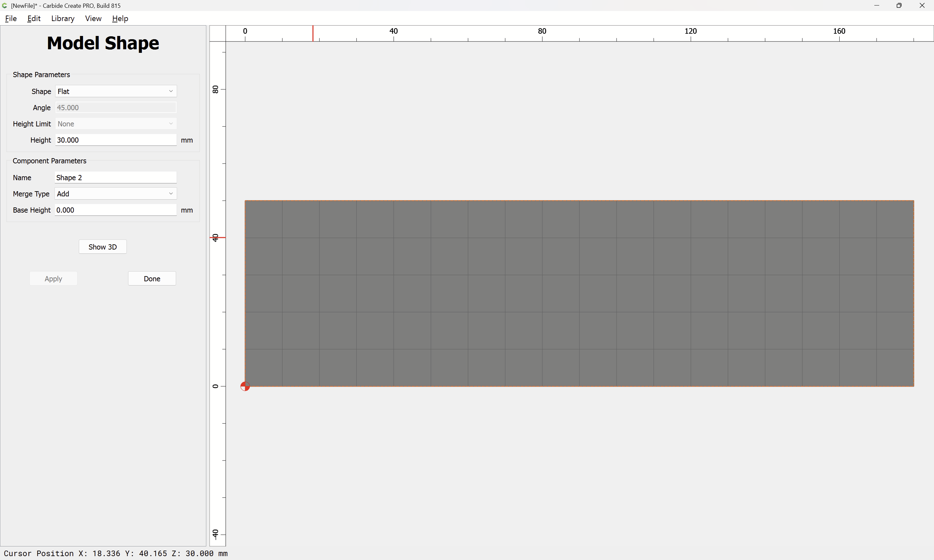The height and width of the screenshot is (560, 934).
Task: Click the Base Height input field
Action: pos(116,210)
